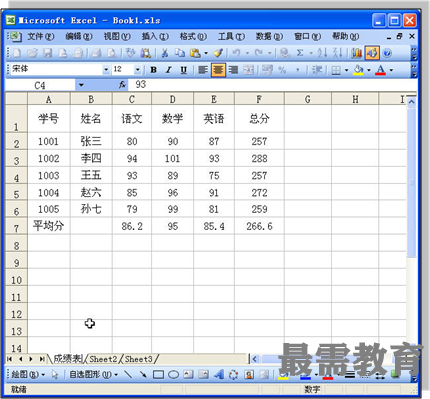Select the Line drawing tool
The image size is (430, 399).
tap(128, 374)
